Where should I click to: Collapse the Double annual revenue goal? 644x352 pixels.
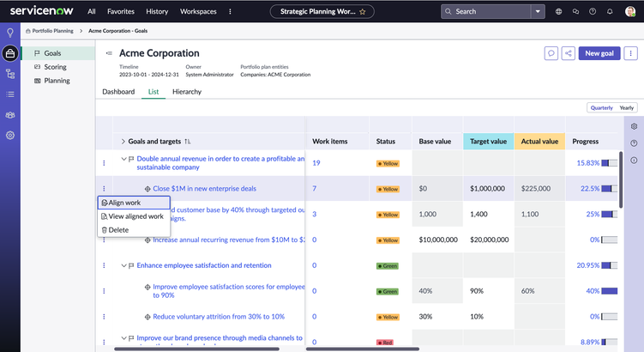tap(123, 159)
